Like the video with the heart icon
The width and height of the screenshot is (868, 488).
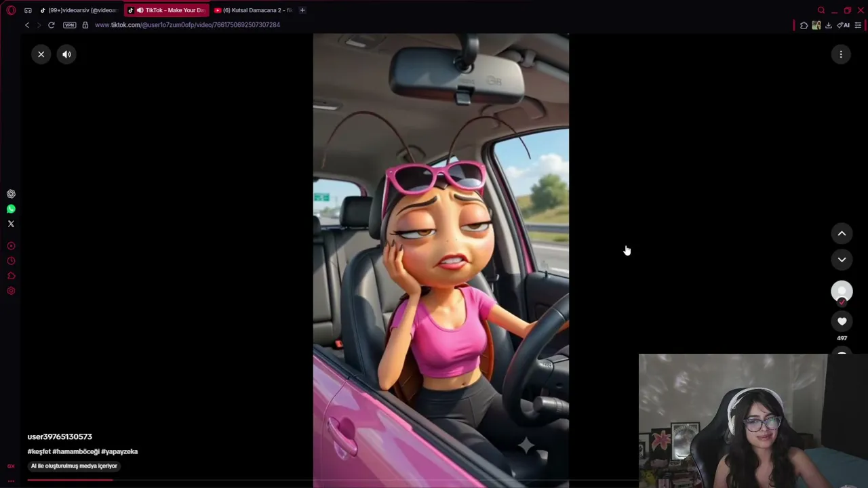(842, 321)
